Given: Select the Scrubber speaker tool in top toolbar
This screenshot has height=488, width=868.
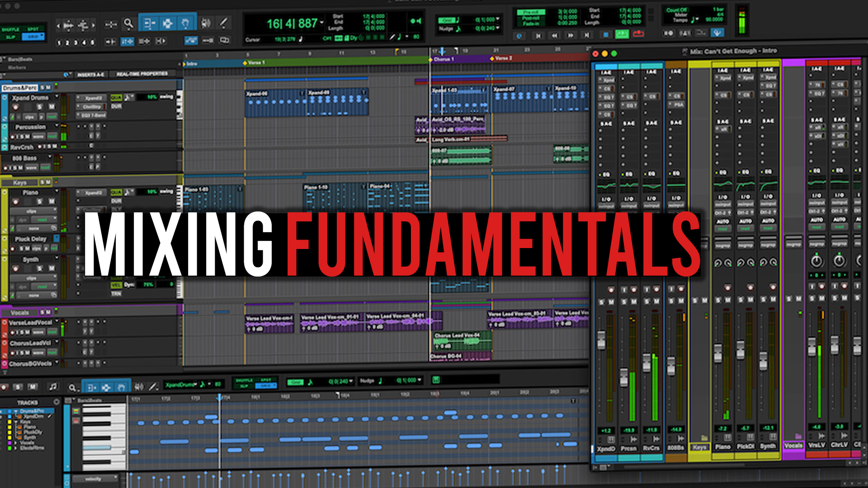Looking at the screenshot, I should coord(206,23).
